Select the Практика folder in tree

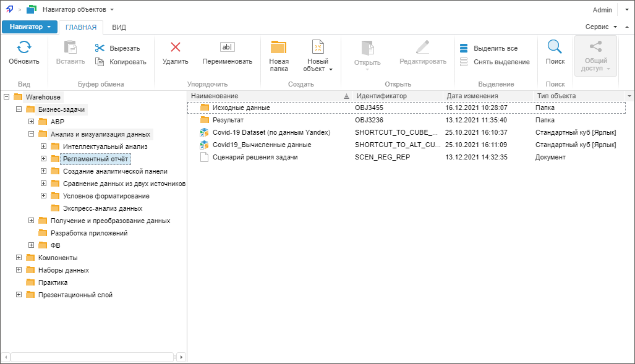(53, 282)
